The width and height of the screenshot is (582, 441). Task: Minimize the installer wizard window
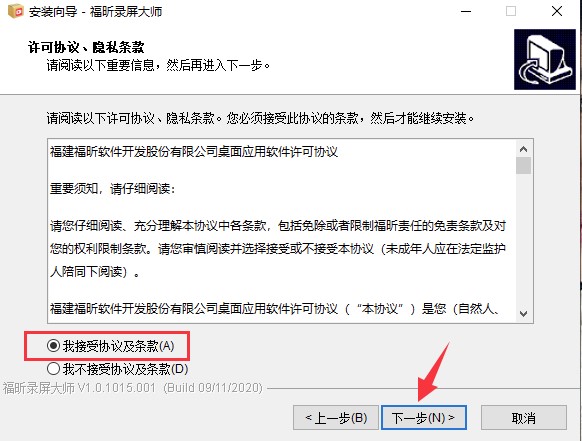[466, 12]
